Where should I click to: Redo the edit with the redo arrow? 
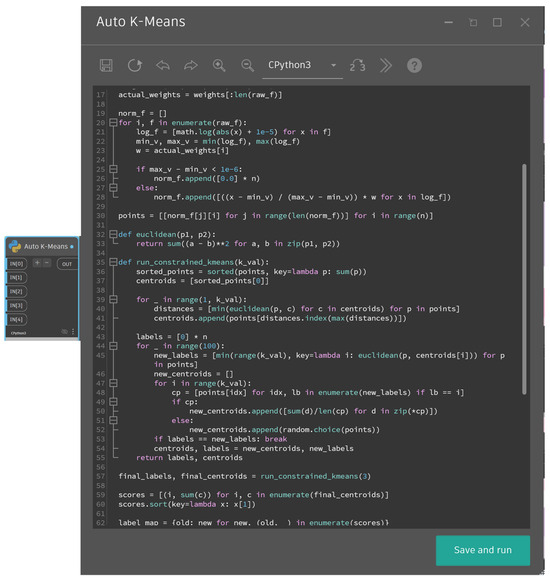(191, 65)
